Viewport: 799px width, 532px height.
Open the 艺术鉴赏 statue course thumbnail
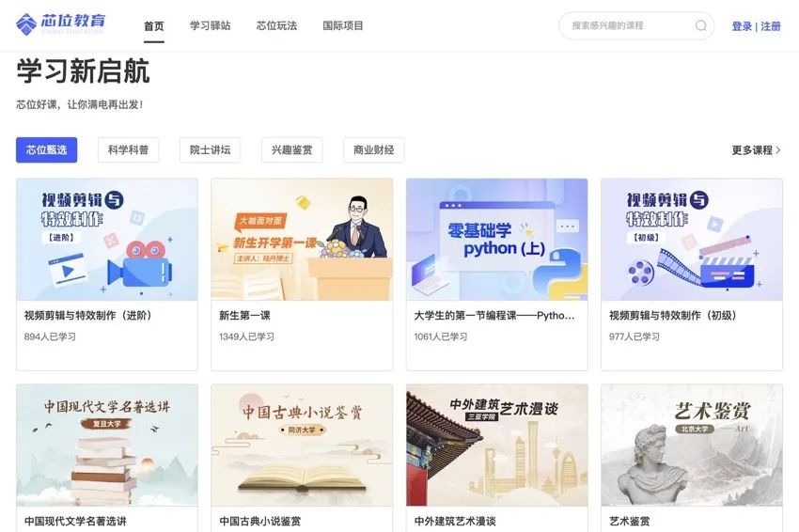point(692,445)
